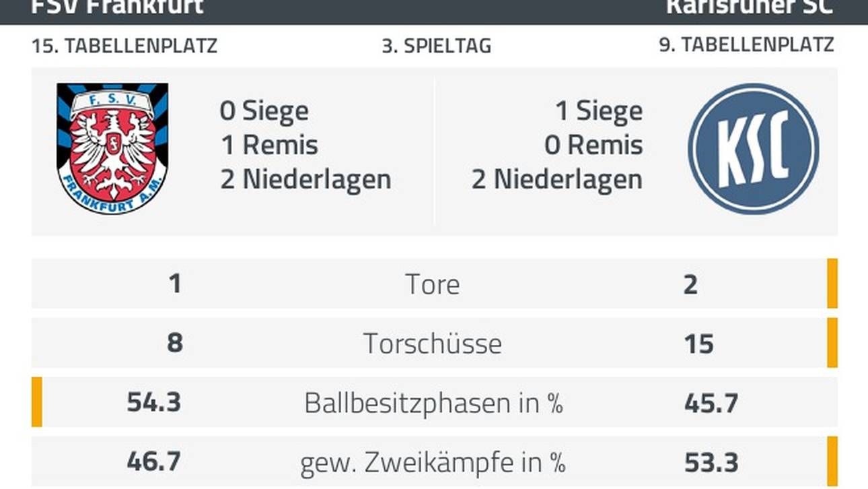The height and width of the screenshot is (489, 868).
Task: Select the Karlsruher SC team name in header
Action: pyautogui.click(x=750, y=7)
